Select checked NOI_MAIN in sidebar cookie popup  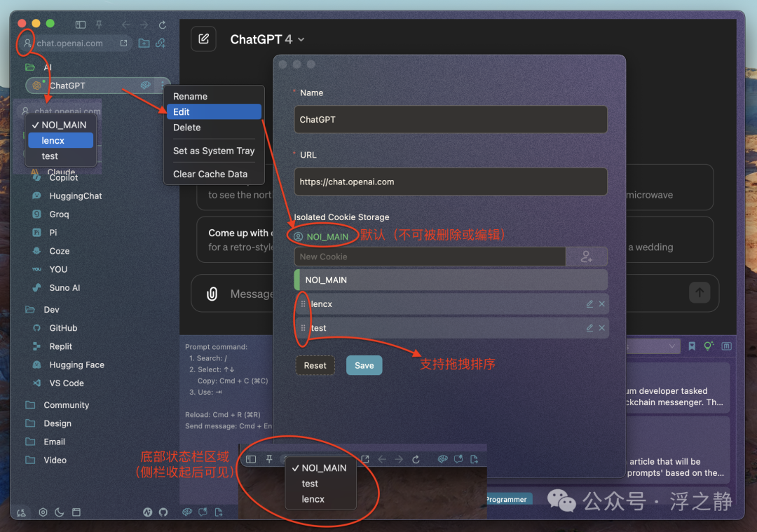pos(61,125)
